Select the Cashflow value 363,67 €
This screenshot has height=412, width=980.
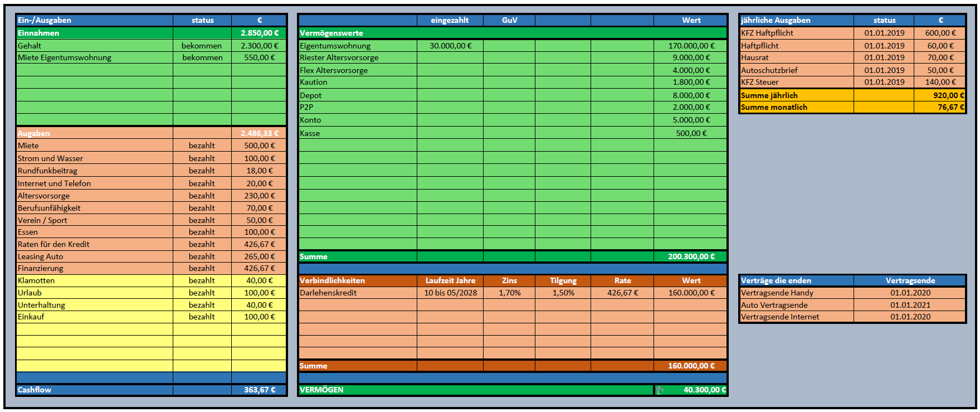pos(259,390)
